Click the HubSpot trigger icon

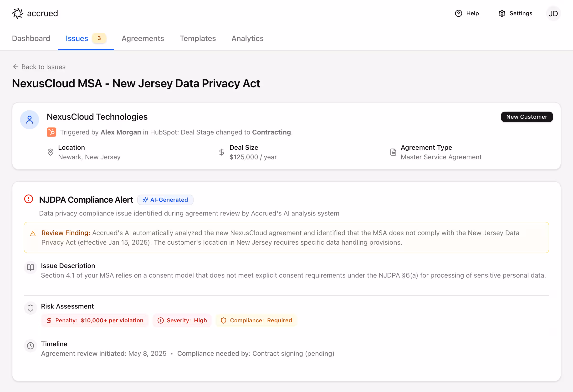tap(51, 132)
